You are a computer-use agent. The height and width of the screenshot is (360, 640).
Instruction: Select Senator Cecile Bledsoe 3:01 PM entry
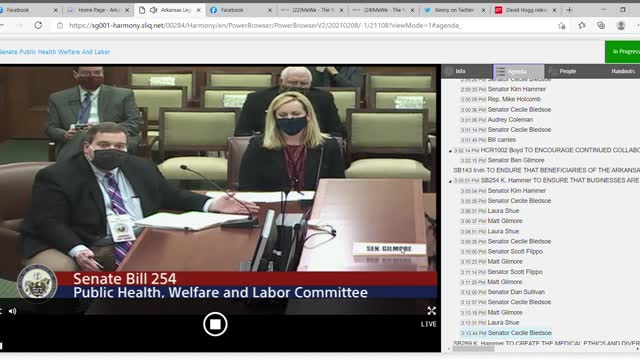pyautogui.click(x=506, y=129)
